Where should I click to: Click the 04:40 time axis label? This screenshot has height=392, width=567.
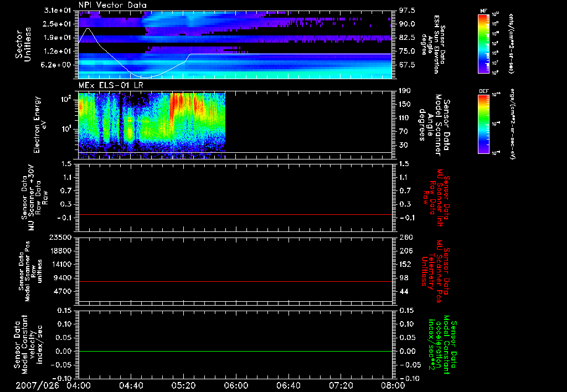coord(131,386)
